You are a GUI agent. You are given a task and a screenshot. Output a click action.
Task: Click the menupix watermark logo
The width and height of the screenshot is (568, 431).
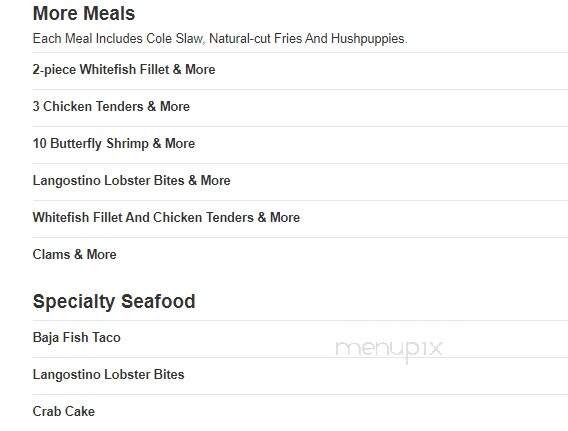point(389,349)
